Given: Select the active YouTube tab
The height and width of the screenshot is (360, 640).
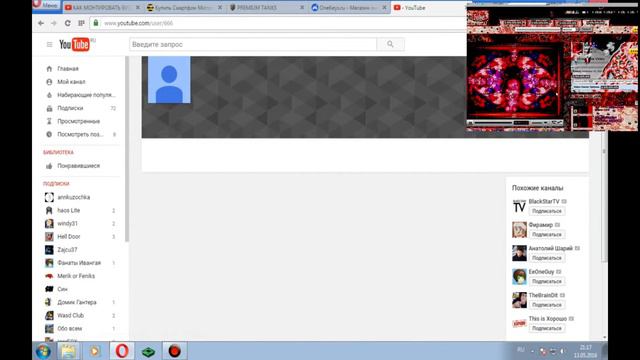Looking at the screenshot, I should pos(428,7).
